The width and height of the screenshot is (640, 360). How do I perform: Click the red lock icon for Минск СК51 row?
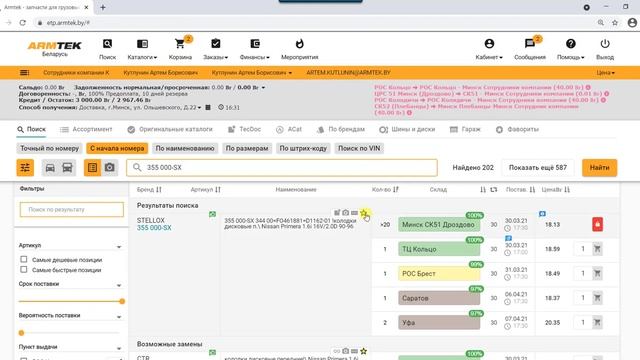598,224
